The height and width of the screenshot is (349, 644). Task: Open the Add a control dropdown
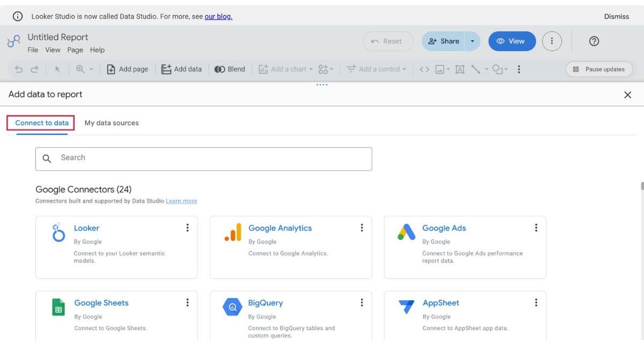point(376,69)
